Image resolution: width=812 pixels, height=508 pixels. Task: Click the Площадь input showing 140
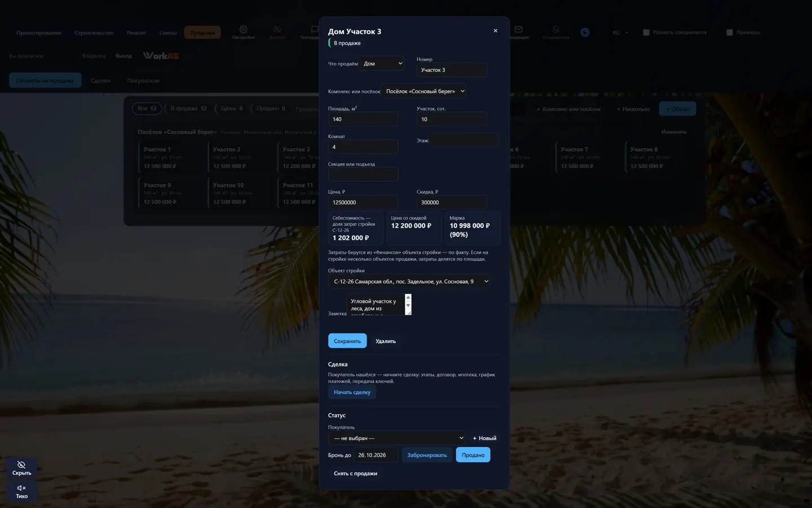tap(363, 119)
